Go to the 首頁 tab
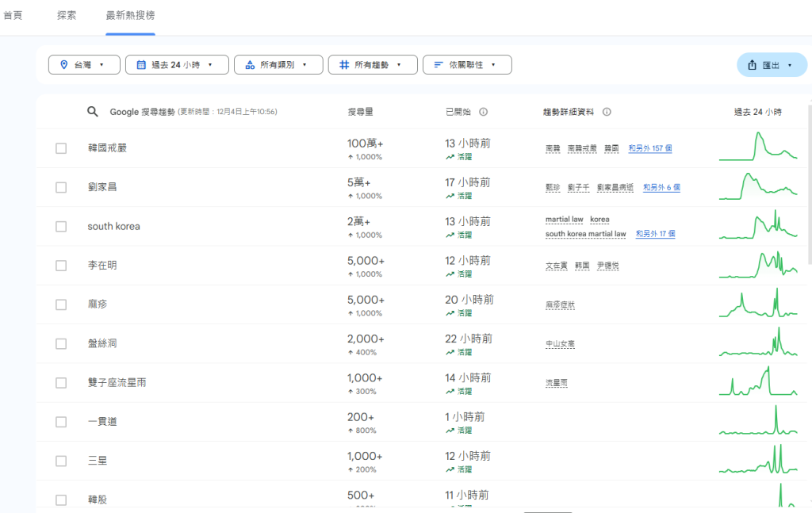The image size is (812, 513). 13,16
